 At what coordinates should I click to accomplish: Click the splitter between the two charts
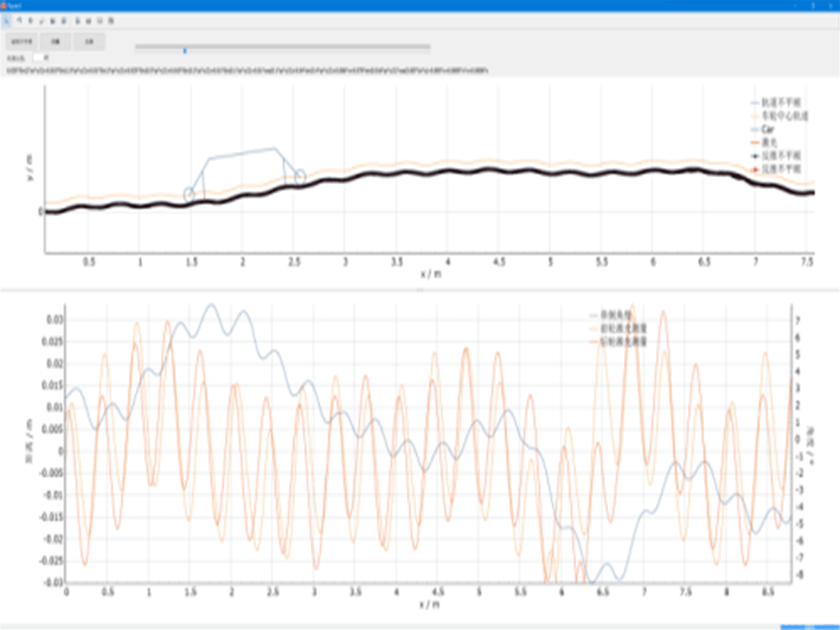coord(420,290)
